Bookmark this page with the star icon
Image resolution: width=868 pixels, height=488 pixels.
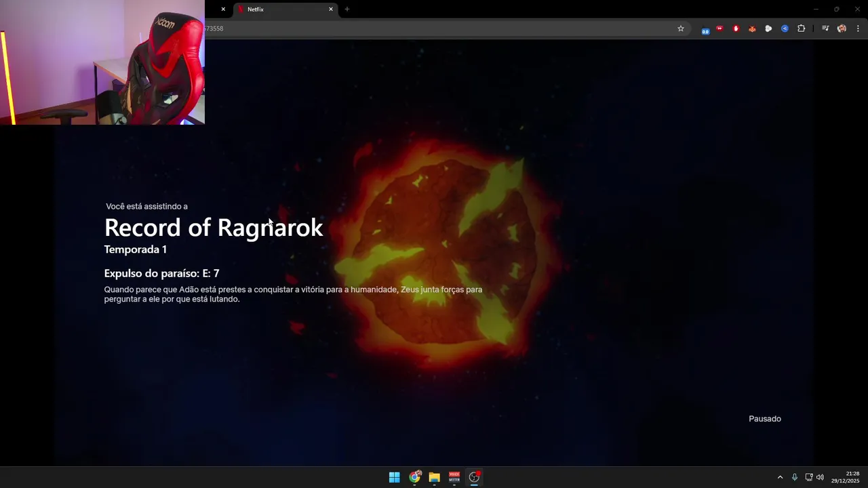coord(681,28)
